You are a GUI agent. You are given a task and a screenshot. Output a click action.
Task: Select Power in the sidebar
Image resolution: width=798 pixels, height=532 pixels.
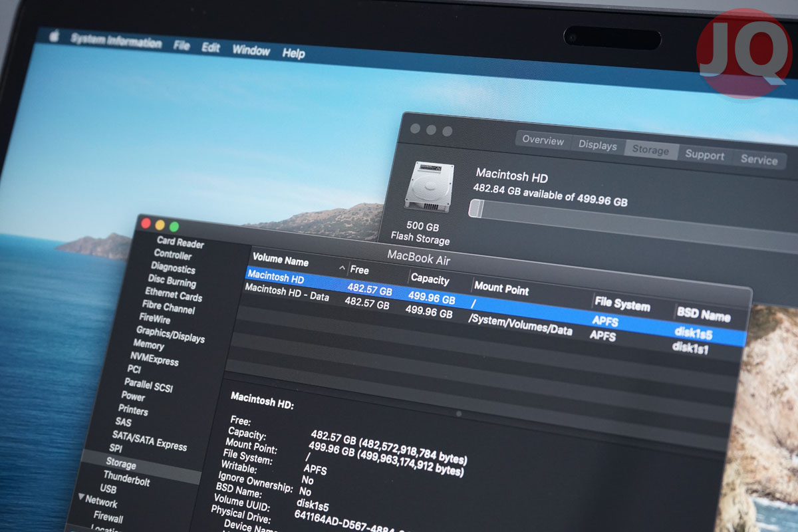[x=133, y=396]
